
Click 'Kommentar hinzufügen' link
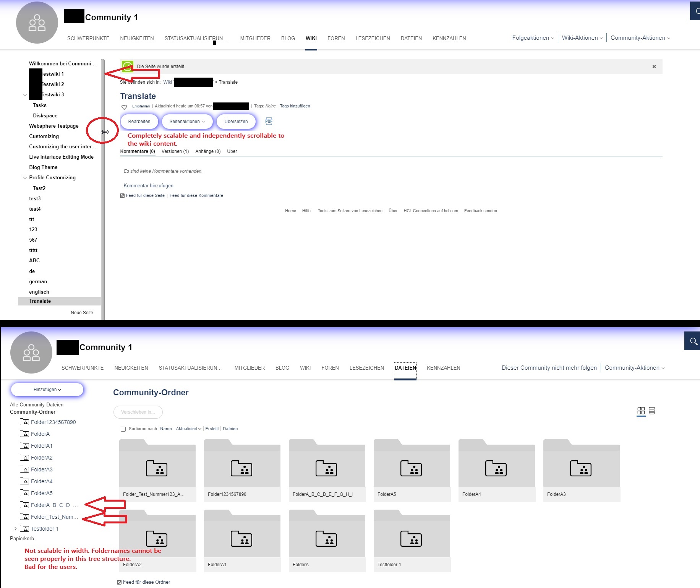148,186
